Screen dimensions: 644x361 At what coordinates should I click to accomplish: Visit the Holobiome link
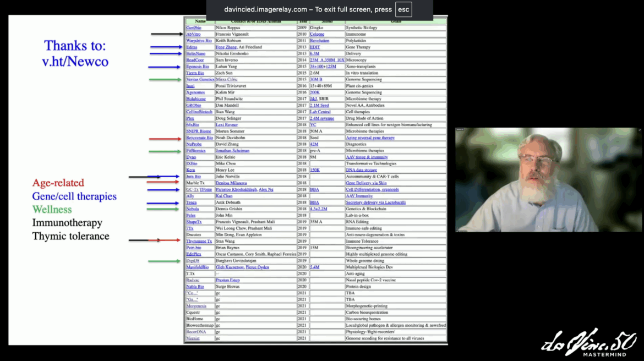[x=196, y=99]
